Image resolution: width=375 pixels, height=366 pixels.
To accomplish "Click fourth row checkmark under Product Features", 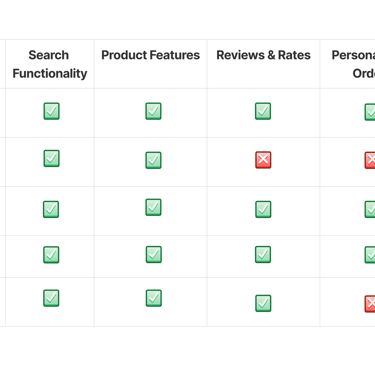I will (154, 254).
